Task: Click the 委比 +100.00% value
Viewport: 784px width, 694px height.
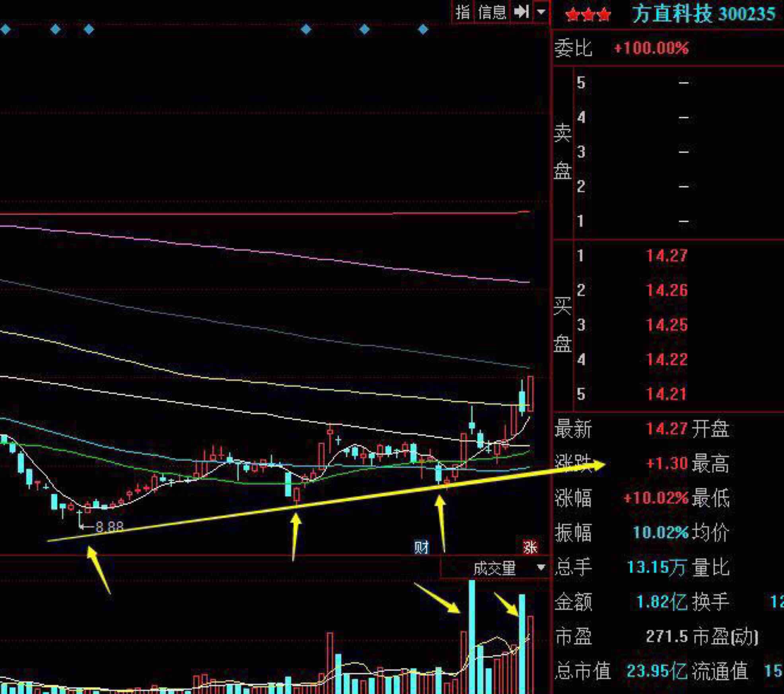Action: pos(651,48)
